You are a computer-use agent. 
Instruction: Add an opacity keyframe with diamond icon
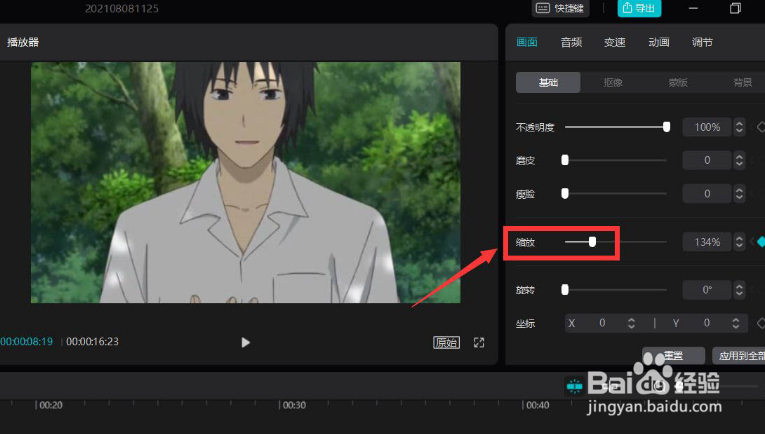click(761, 127)
